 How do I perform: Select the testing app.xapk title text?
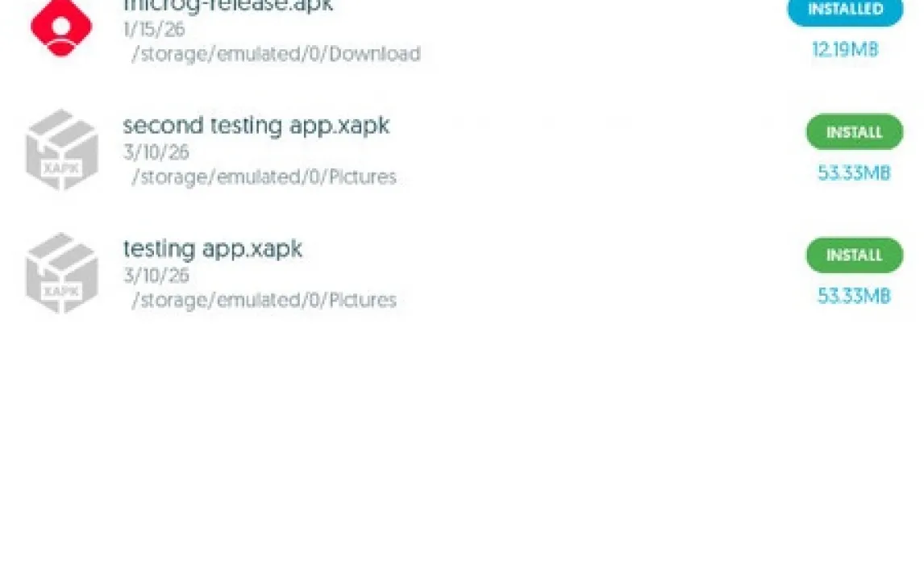pos(212,249)
